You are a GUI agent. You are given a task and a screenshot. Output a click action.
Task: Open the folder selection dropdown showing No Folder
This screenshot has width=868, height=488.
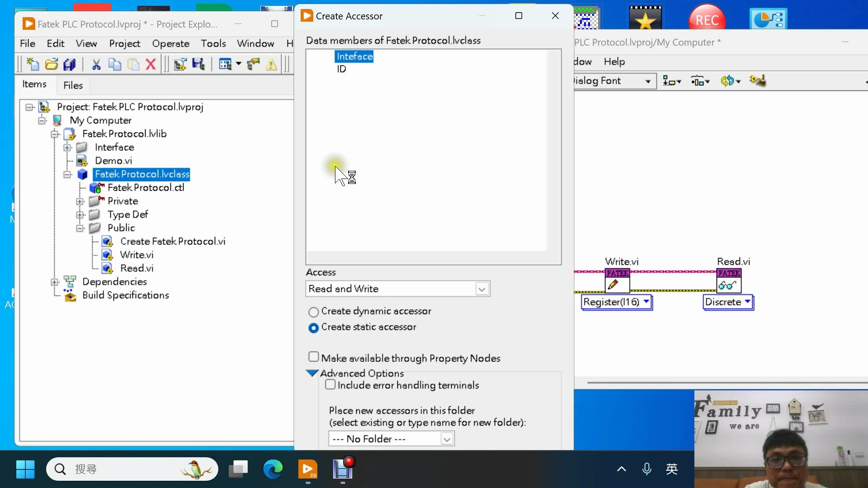pos(447,438)
